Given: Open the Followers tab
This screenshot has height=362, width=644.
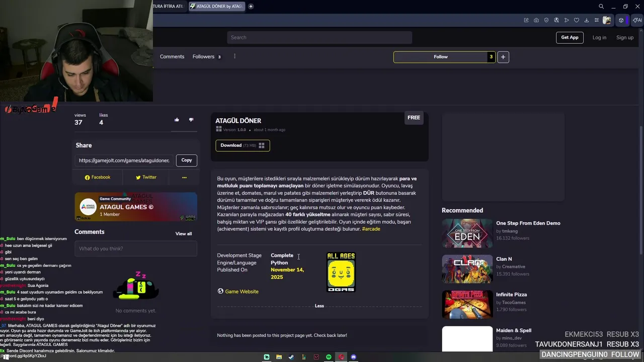Looking at the screenshot, I should pyautogui.click(x=207, y=56).
